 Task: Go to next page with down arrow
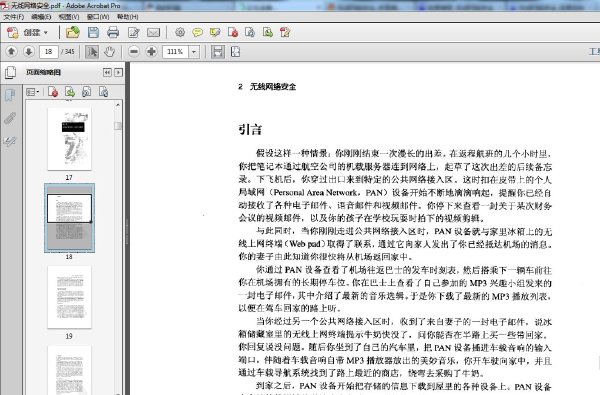(x=29, y=51)
